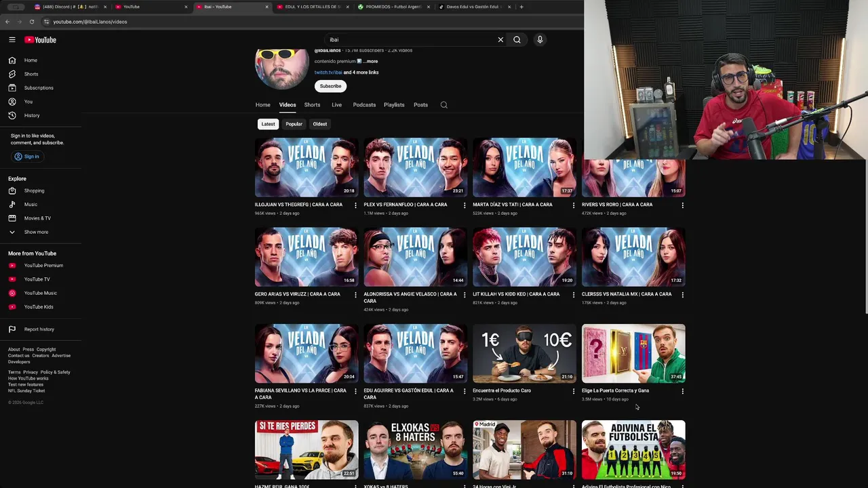
Task: Select the Popular sort chip
Action: (294, 124)
